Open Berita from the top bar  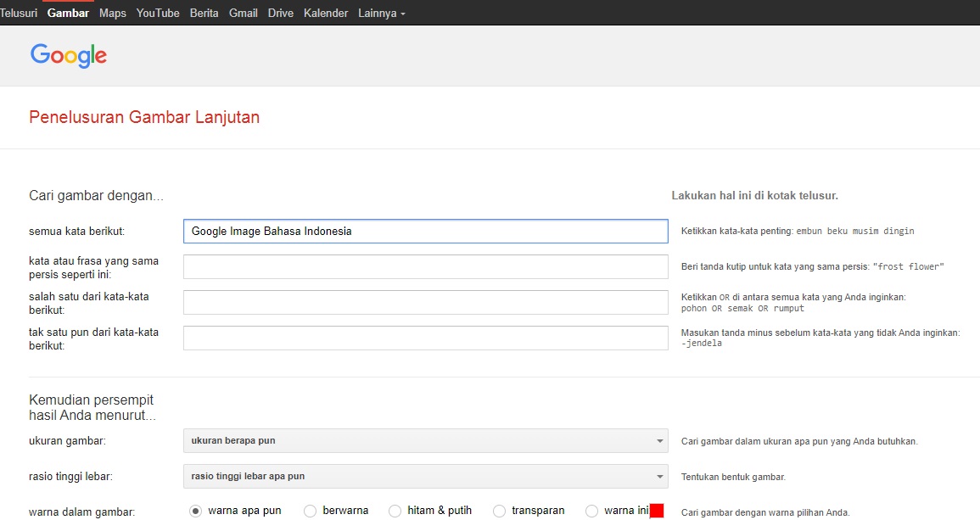pyautogui.click(x=204, y=13)
